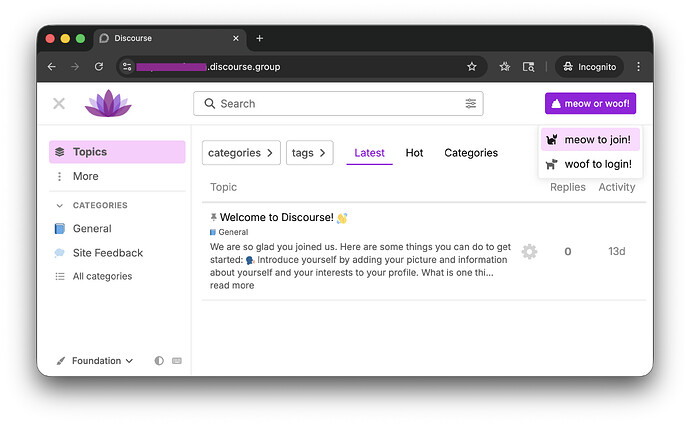Click the 13d activity value
690x425 pixels.
tap(617, 251)
